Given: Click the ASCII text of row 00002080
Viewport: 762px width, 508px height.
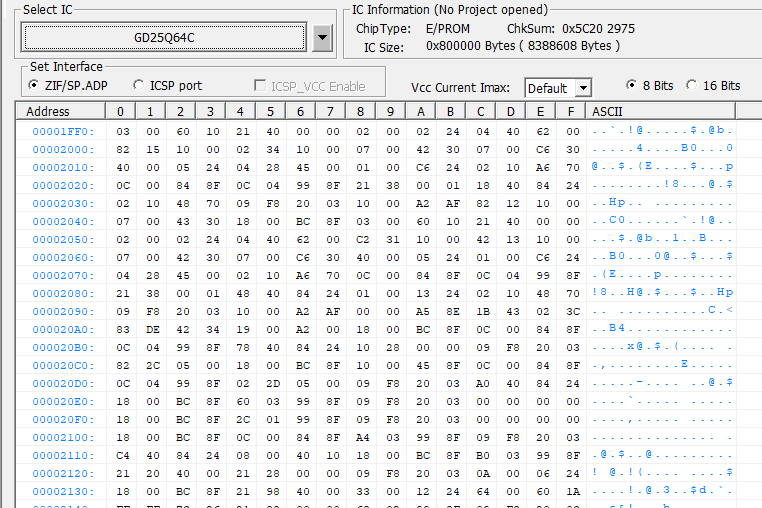Looking at the screenshot, I should coord(662,293).
